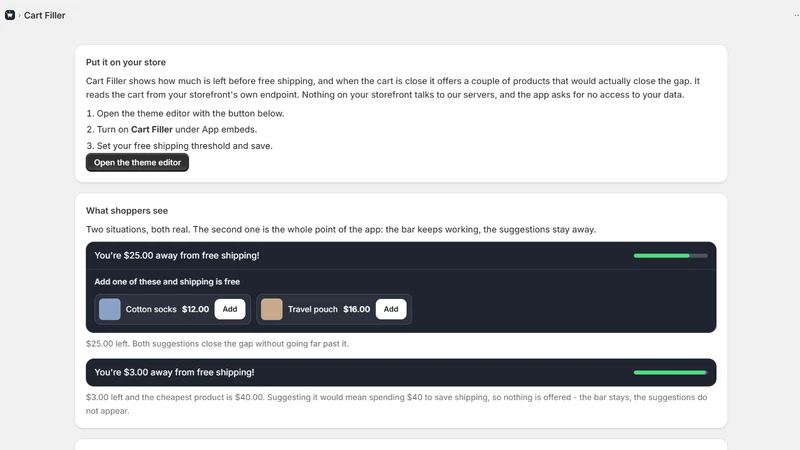Screen dimensions: 800x450
Task: Click the Cart Filler app icon
Action: [10, 15]
